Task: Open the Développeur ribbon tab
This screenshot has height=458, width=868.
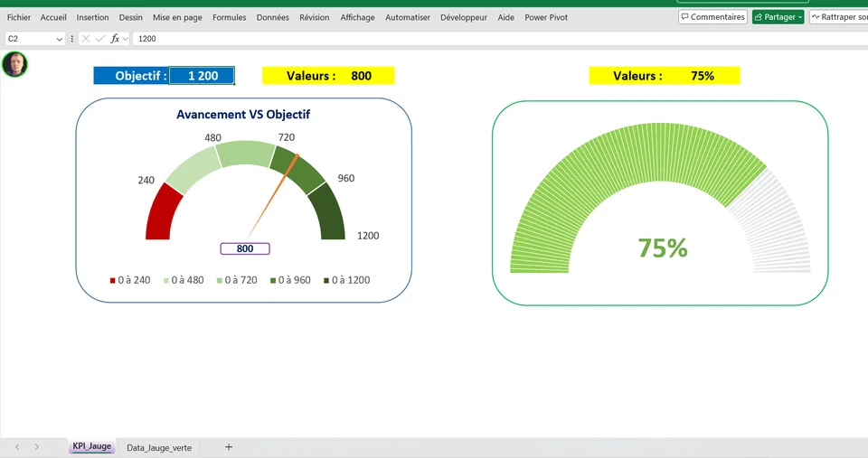Action: (x=463, y=17)
